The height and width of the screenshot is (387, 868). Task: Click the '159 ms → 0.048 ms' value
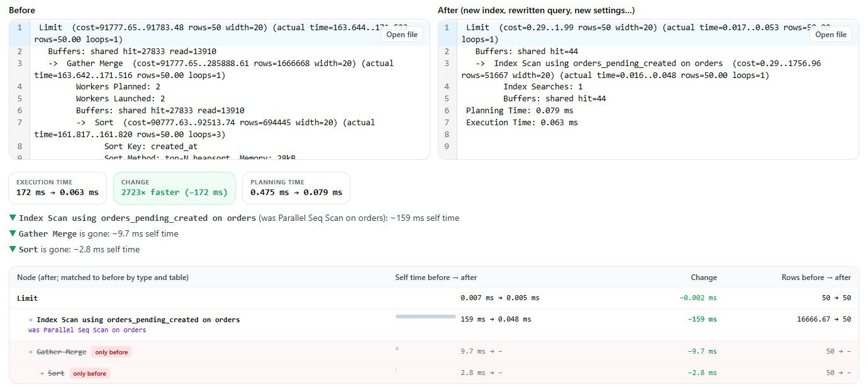coord(496,319)
